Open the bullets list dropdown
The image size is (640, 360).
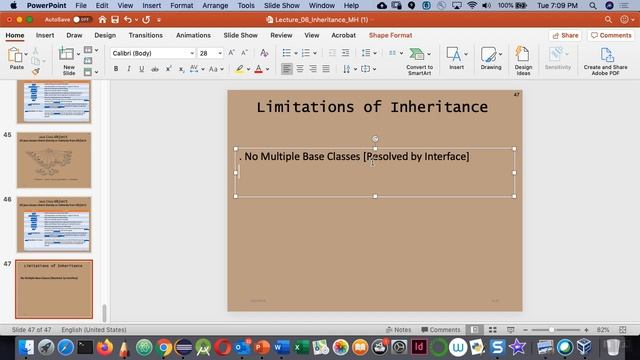296,53
